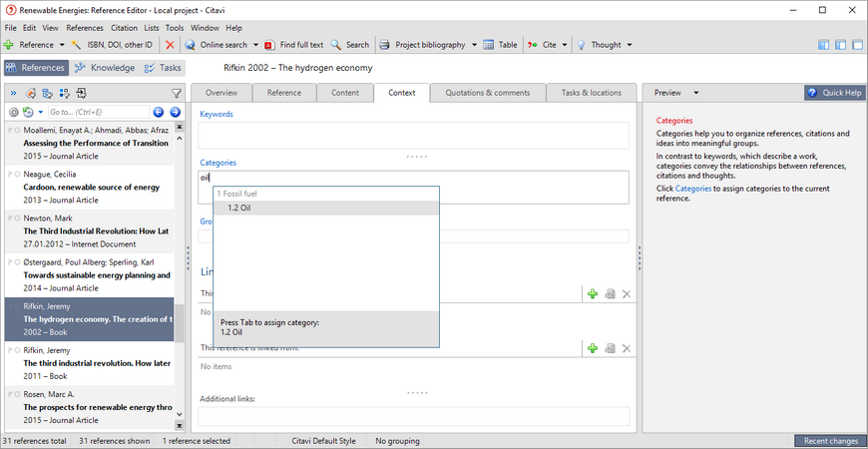Click the ISBN, DOI, other ID wand
The height and width of the screenshot is (449, 868).
[112, 45]
